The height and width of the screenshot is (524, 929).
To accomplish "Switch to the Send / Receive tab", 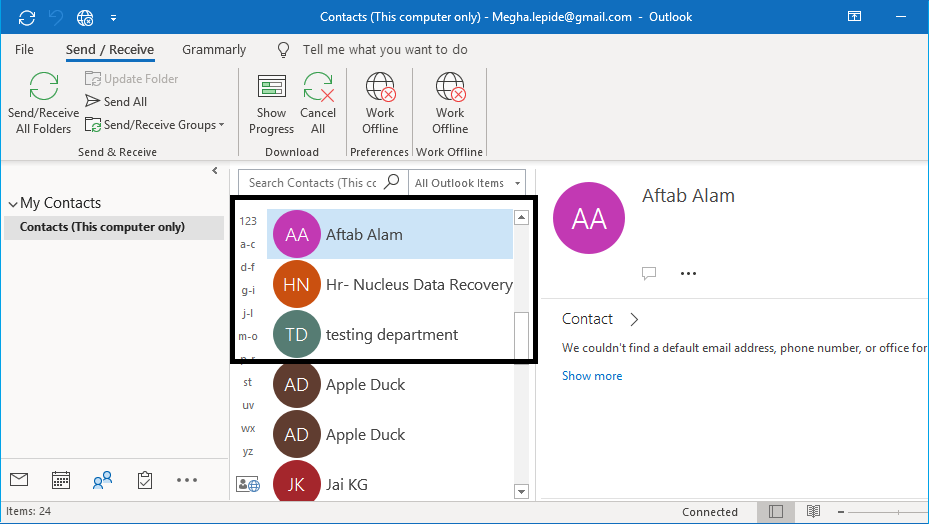I will coord(110,50).
